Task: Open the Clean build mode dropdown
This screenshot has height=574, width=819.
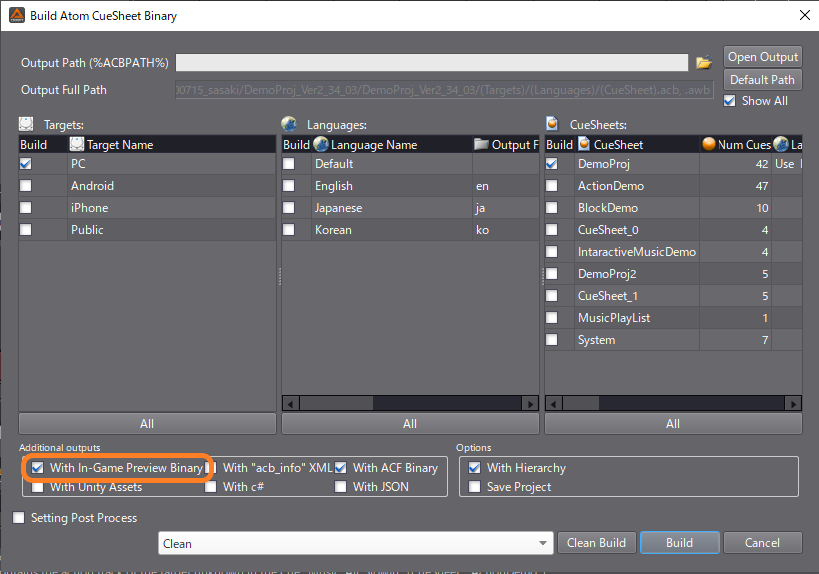Action: (355, 543)
